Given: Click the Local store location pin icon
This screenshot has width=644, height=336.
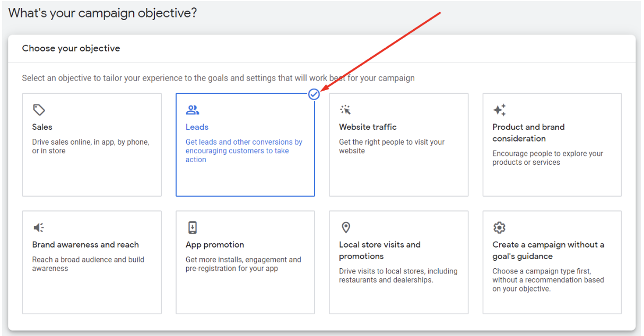Looking at the screenshot, I should point(346,227).
